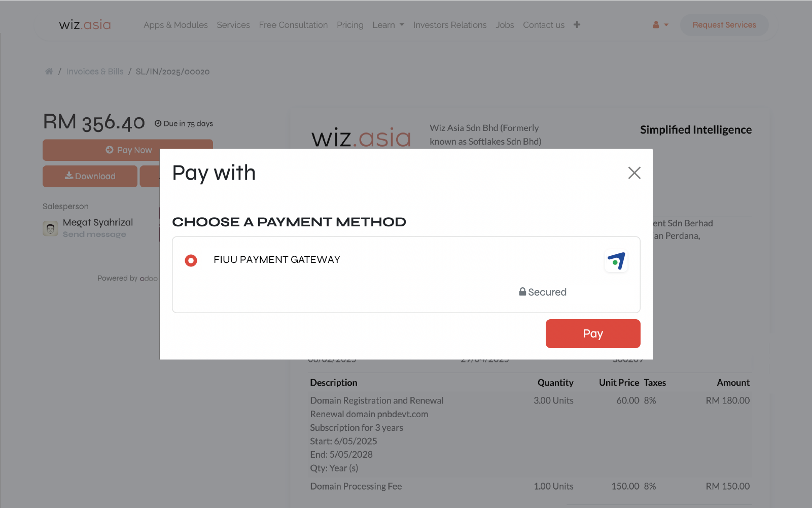Open the user account dropdown

click(660, 25)
